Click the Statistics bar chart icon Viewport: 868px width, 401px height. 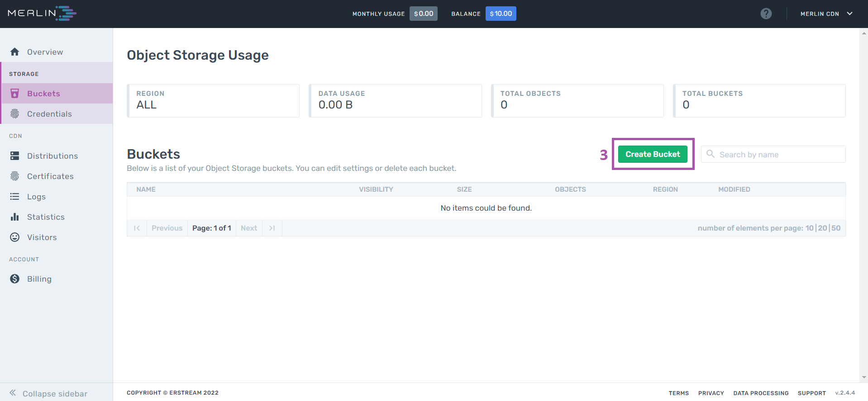coord(15,217)
